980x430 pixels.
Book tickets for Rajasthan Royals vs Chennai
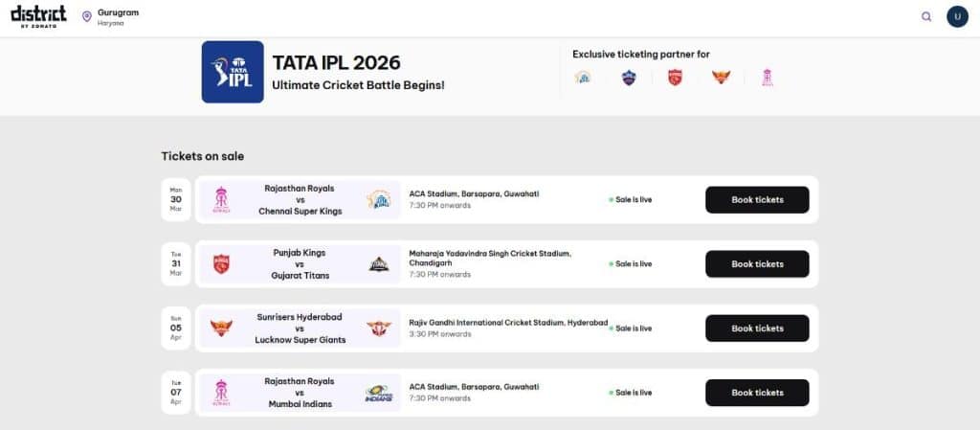tap(757, 200)
